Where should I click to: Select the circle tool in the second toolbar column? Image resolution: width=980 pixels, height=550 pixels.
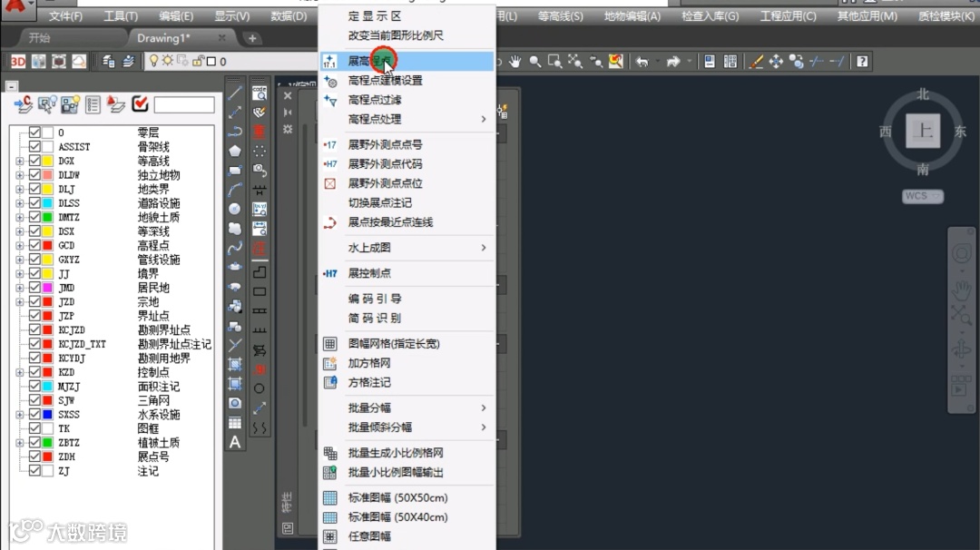(x=260, y=388)
